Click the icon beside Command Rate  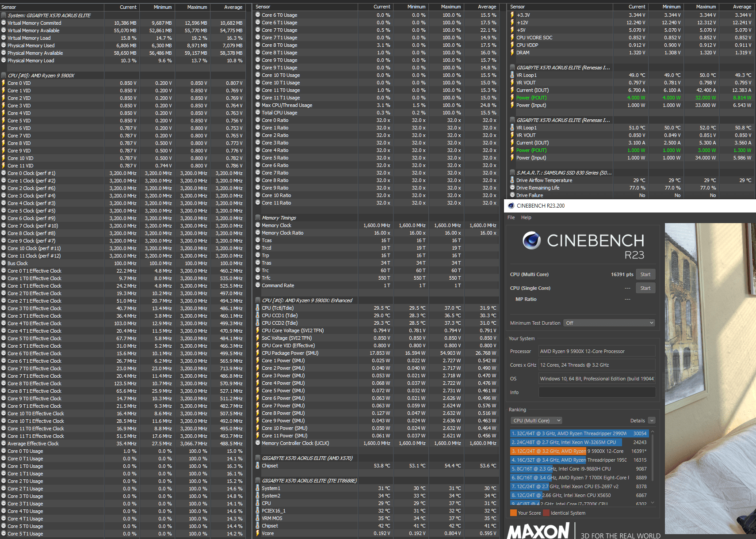[x=258, y=285]
